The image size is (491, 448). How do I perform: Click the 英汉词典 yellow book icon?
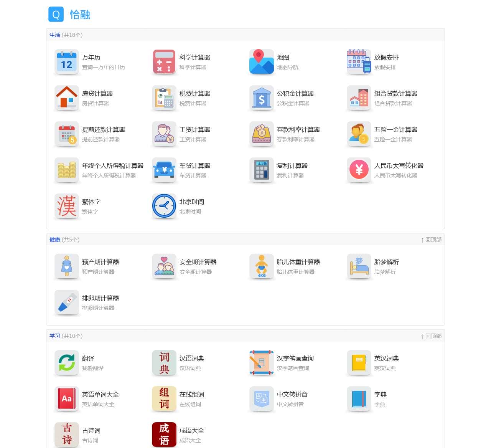pos(359,362)
